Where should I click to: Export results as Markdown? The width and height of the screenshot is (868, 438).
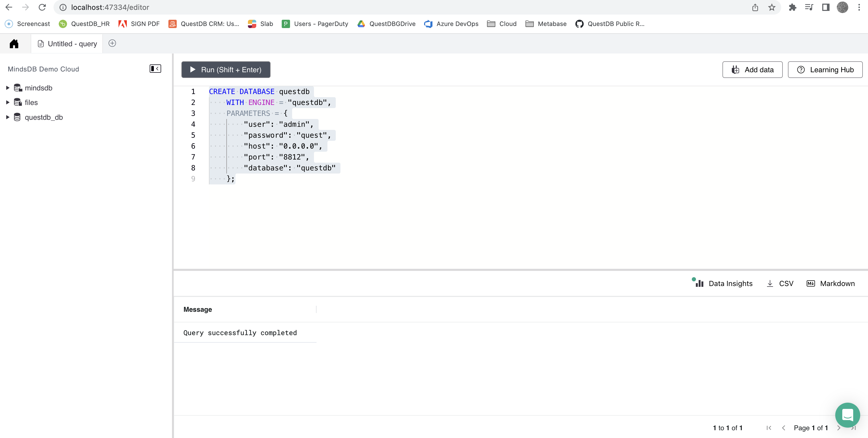click(831, 283)
